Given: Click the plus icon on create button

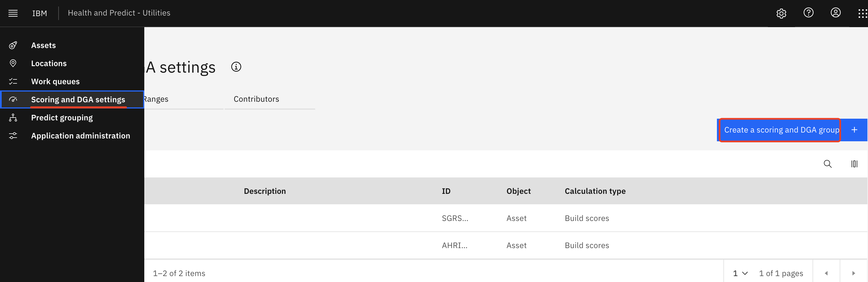Looking at the screenshot, I should pyautogui.click(x=854, y=130).
